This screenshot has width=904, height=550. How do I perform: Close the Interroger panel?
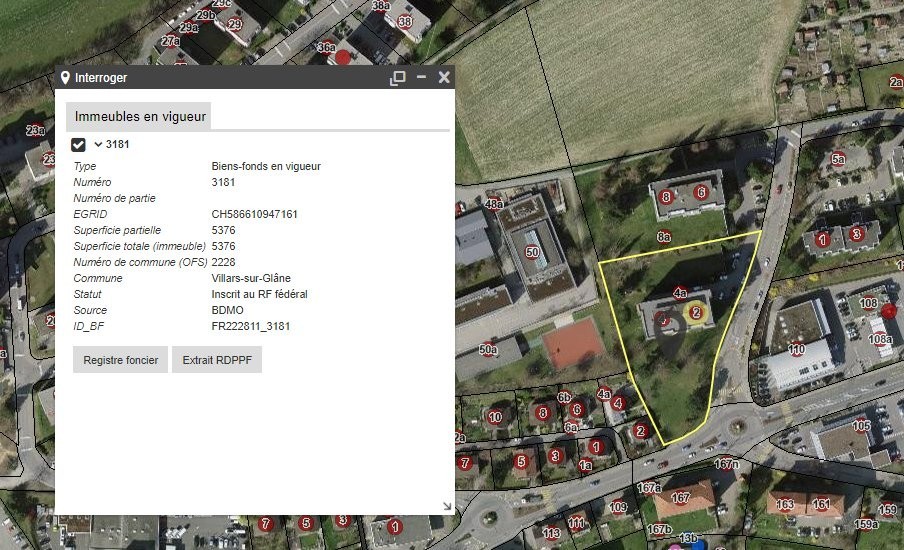(444, 77)
